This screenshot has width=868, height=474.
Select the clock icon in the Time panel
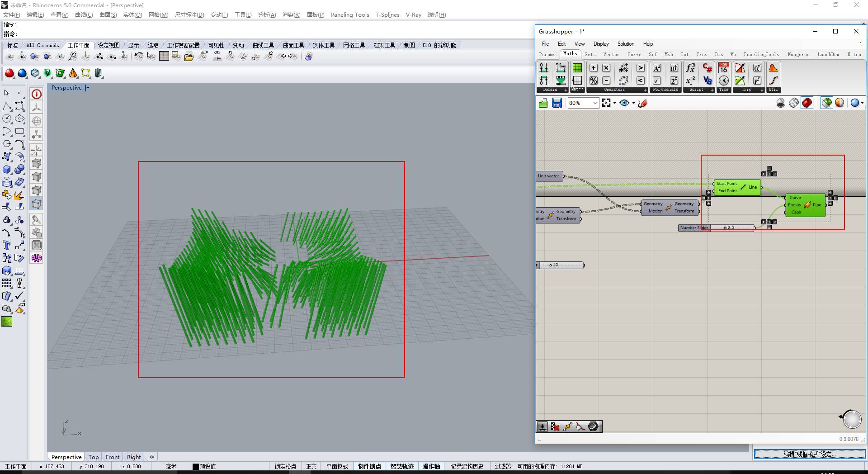coord(724,81)
